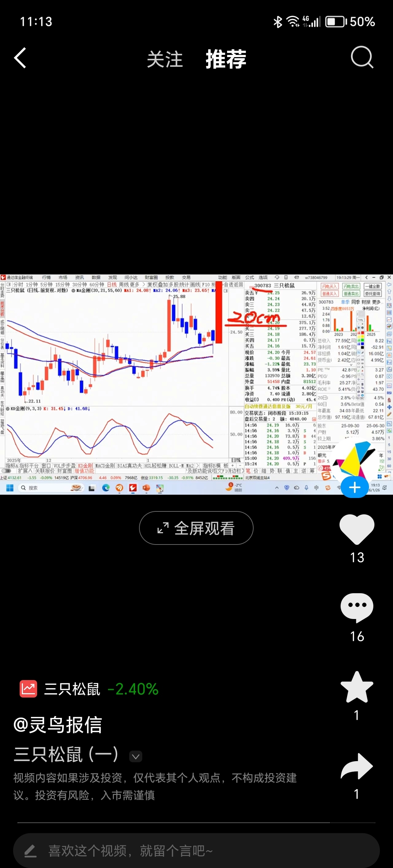Seek along the video progress bar
Screen dimensions: 393x868
point(196,823)
